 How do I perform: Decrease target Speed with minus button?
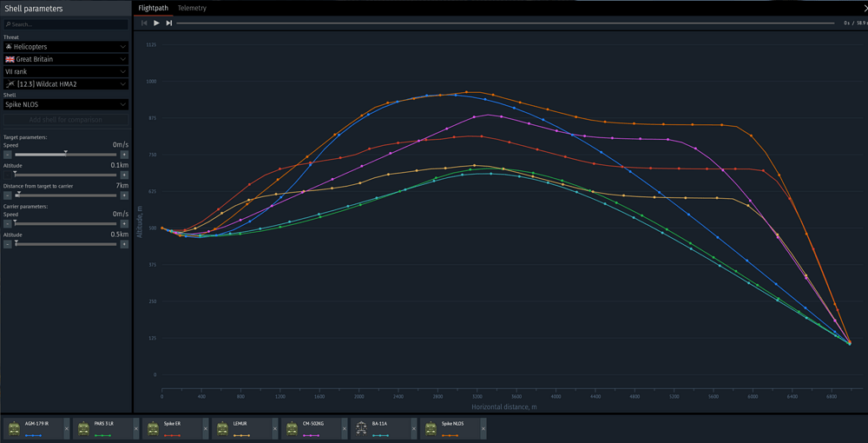(8, 155)
